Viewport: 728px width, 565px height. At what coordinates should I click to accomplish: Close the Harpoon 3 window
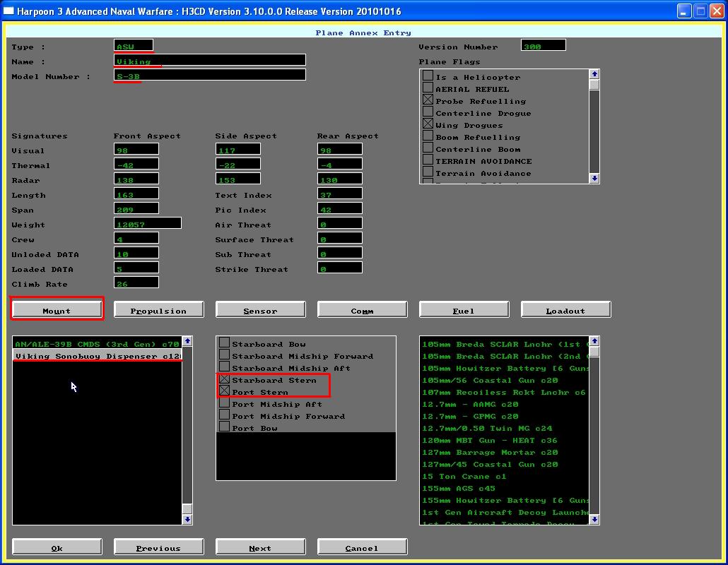click(717, 11)
